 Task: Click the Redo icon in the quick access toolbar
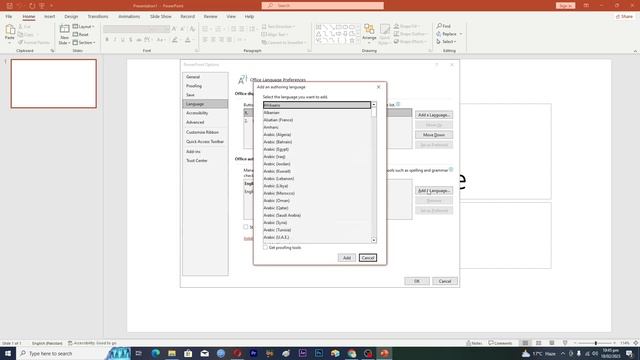click(x=32, y=6)
